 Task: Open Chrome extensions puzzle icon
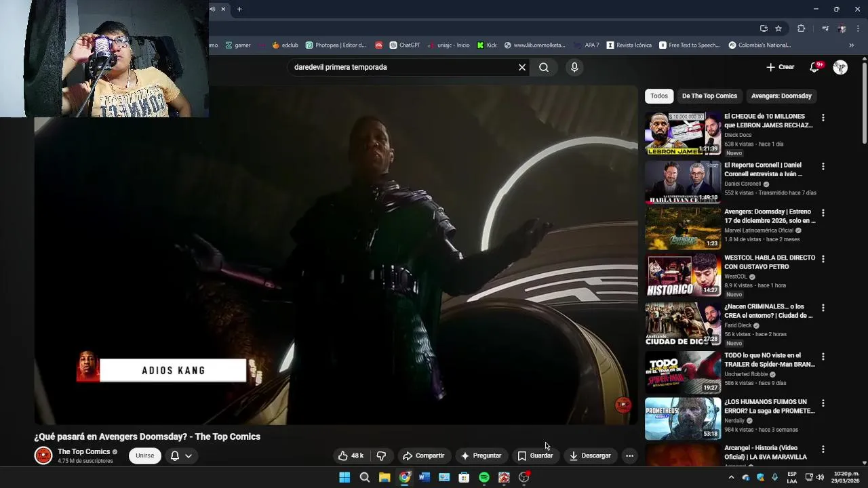coord(801,28)
